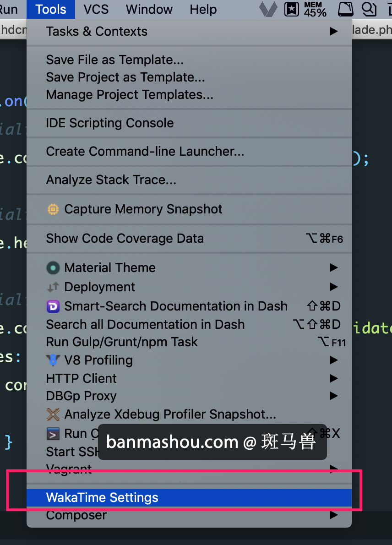Open the DBGp Proxy menu entry
Image resolution: width=392 pixels, height=545 pixels.
[189, 396]
